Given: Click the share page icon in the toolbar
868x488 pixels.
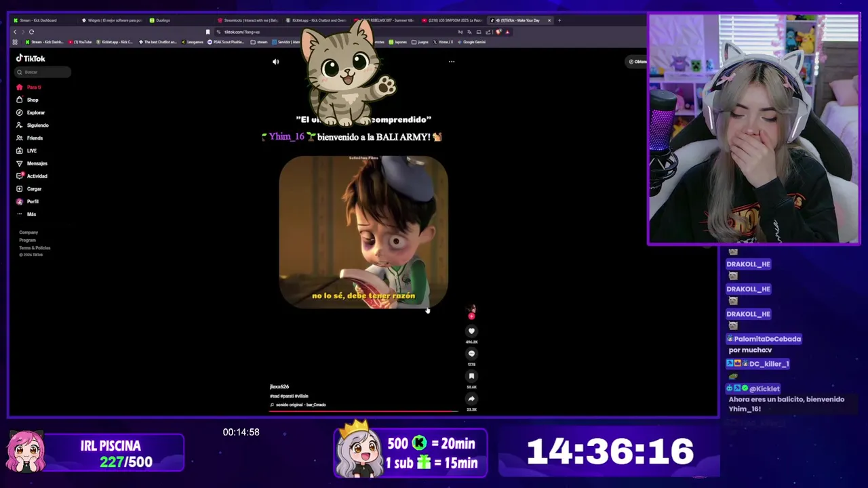Looking at the screenshot, I should (488, 32).
